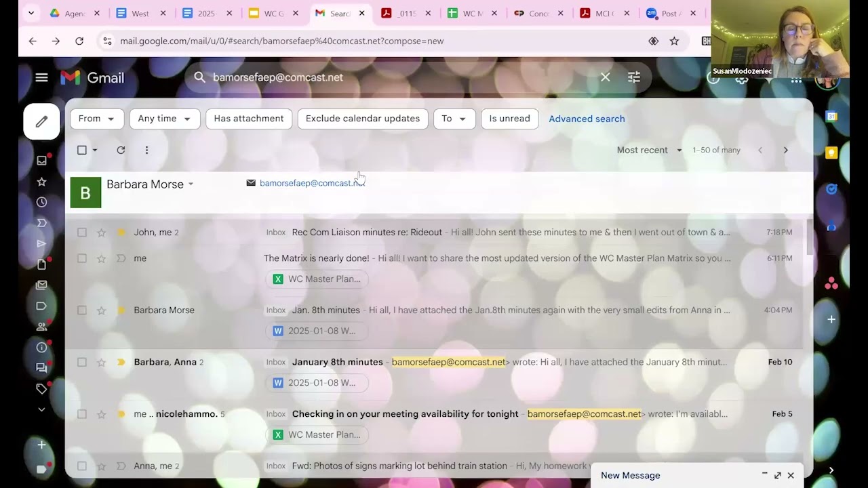Switch to the _0115 PDF tab

click(407, 14)
